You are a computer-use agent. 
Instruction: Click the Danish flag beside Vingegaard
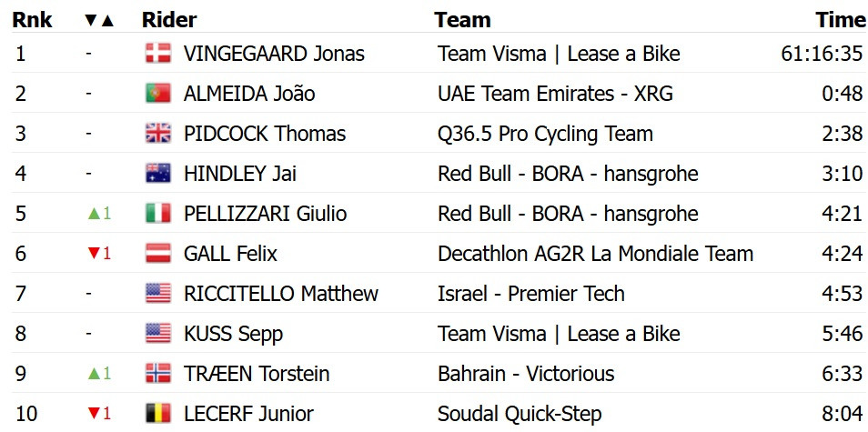tap(157, 54)
